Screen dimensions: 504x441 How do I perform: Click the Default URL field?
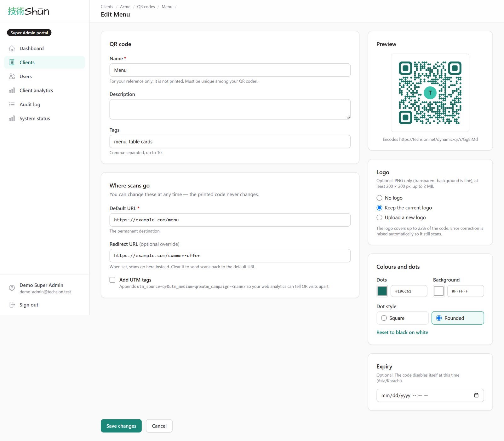click(230, 220)
